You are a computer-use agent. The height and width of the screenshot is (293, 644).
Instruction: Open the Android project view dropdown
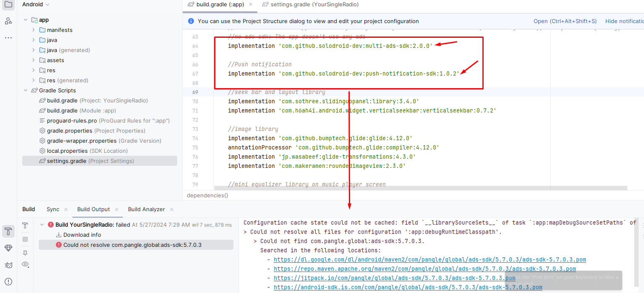pos(36,5)
